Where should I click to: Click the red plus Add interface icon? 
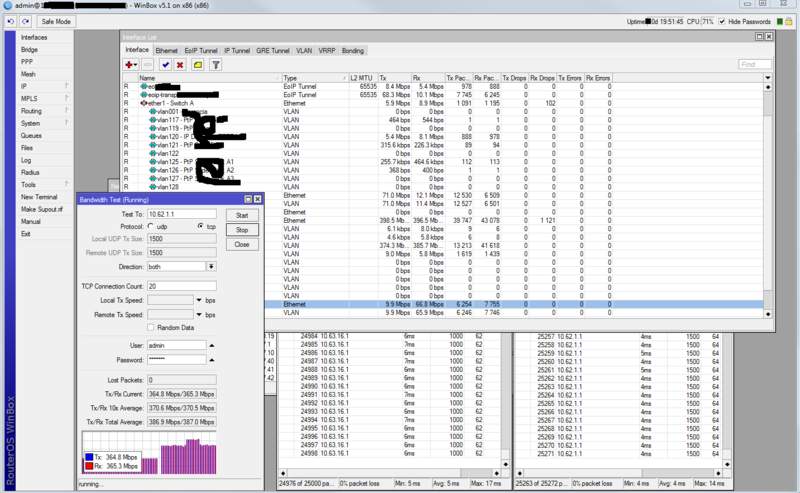[131, 65]
